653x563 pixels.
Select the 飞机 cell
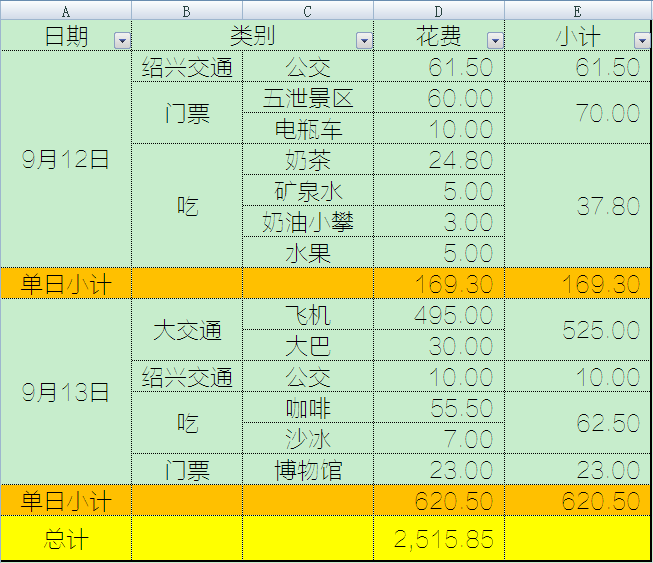[308, 316]
